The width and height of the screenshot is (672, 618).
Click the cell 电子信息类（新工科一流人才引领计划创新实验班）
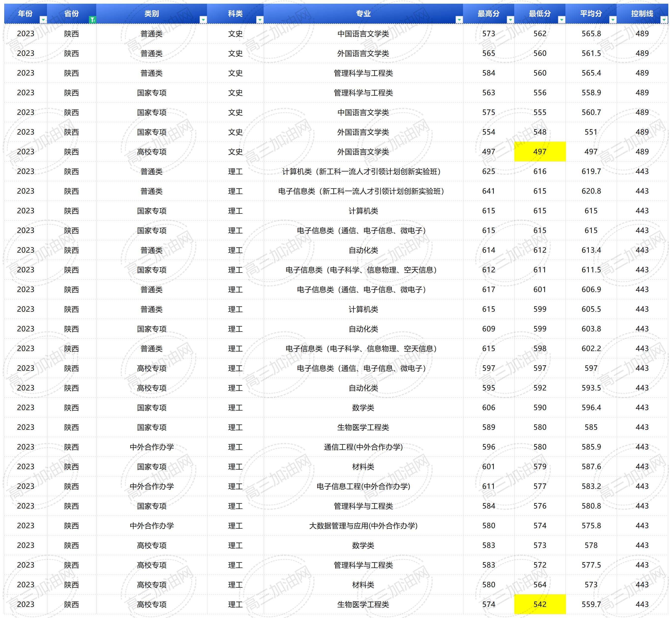coord(363,191)
